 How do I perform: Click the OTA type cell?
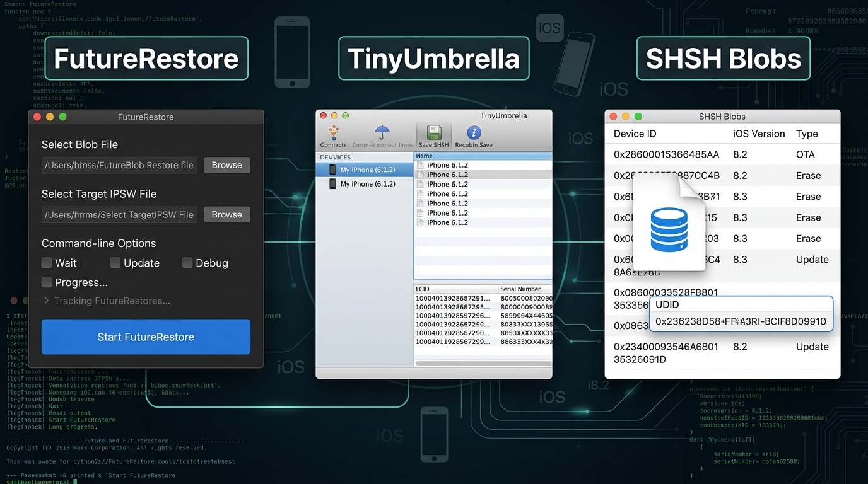(806, 154)
